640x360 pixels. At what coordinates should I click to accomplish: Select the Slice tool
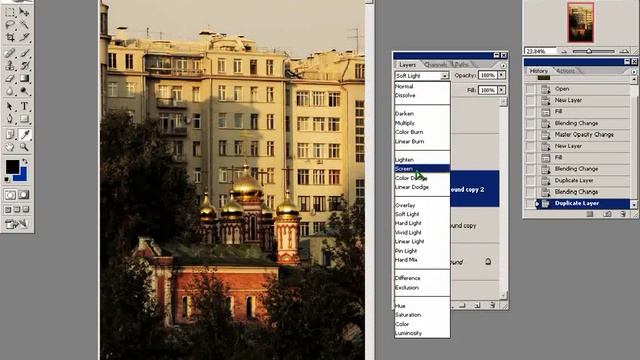(24, 38)
